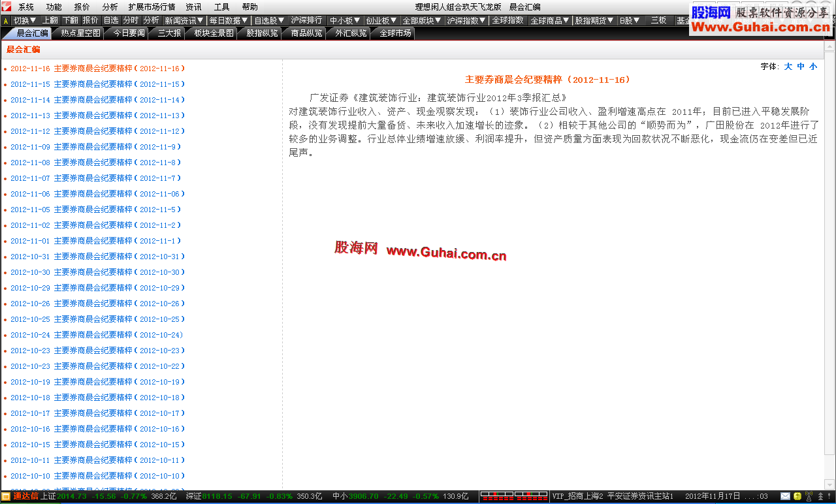Open the 2012-11-15 主要券商晨会纪要精粹 article

pyautogui.click(x=98, y=84)
